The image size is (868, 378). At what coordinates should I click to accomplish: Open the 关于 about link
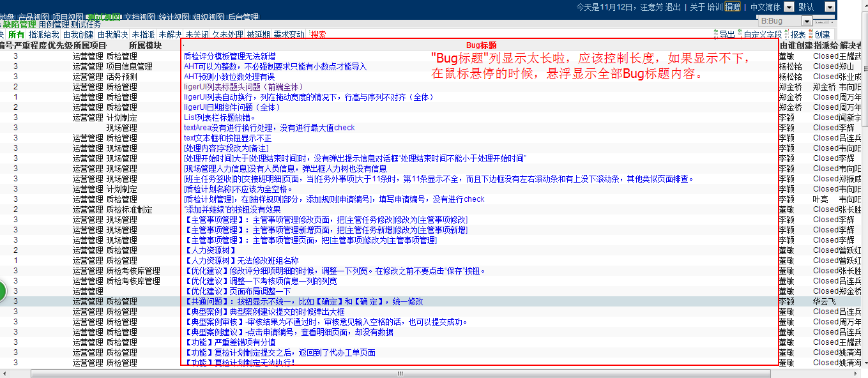click(697, 7)
